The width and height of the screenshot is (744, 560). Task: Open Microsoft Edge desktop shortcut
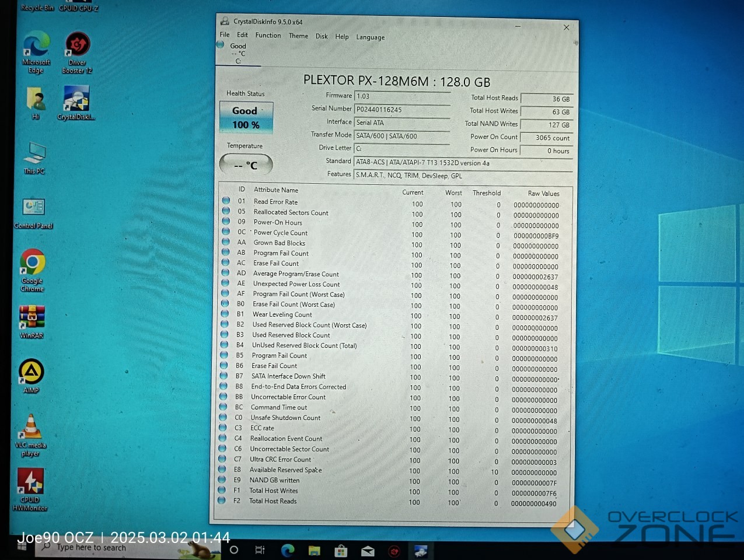(x=36, y=52)
